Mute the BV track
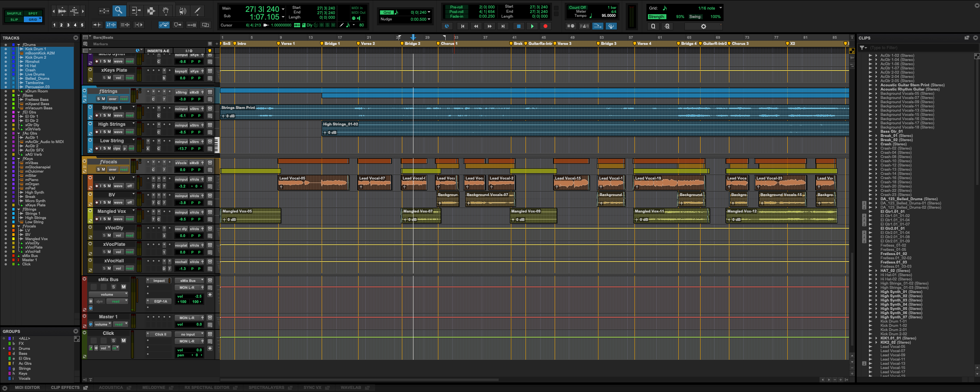980x392 pixels. click(x=109, y=203)
